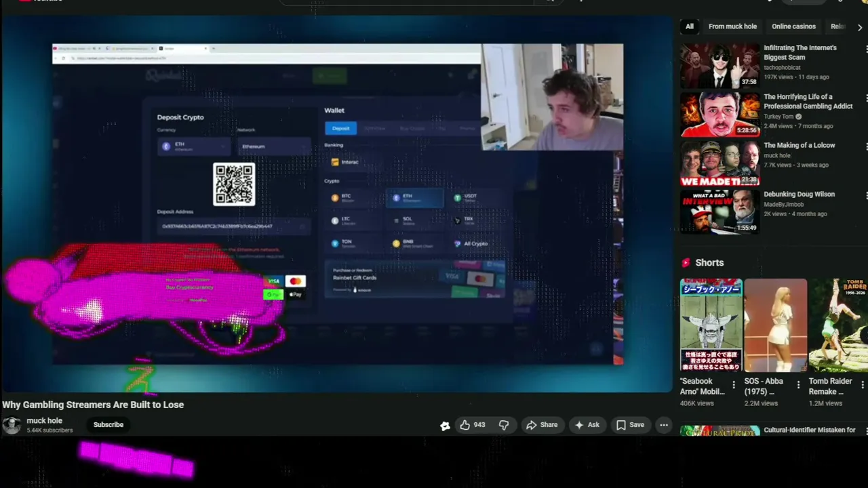
Task: Click the Ethereum network dropdown in video
Action: [x=274, y=146]
